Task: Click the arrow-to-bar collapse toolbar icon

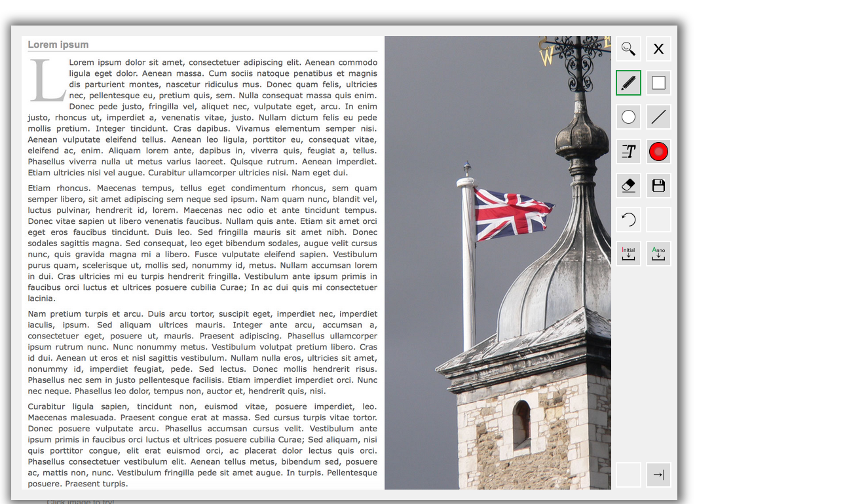Action: coord(658,475)
